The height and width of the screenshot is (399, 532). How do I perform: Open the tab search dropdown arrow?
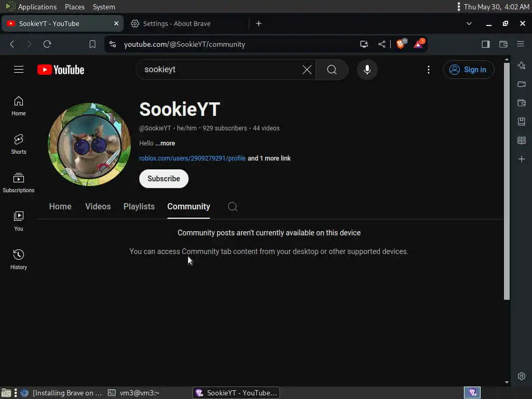469,23
